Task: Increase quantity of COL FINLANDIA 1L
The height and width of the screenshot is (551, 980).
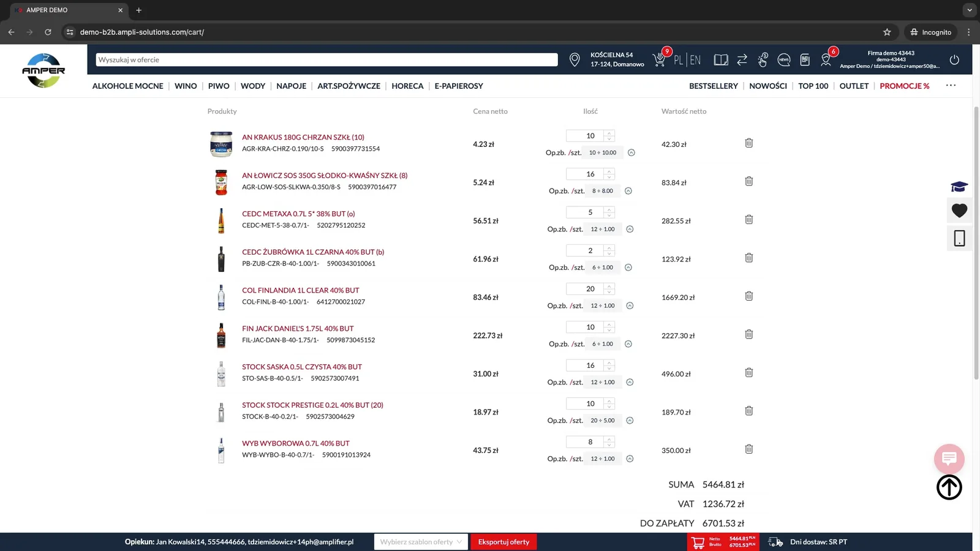Action: click(x=609, y=286)
